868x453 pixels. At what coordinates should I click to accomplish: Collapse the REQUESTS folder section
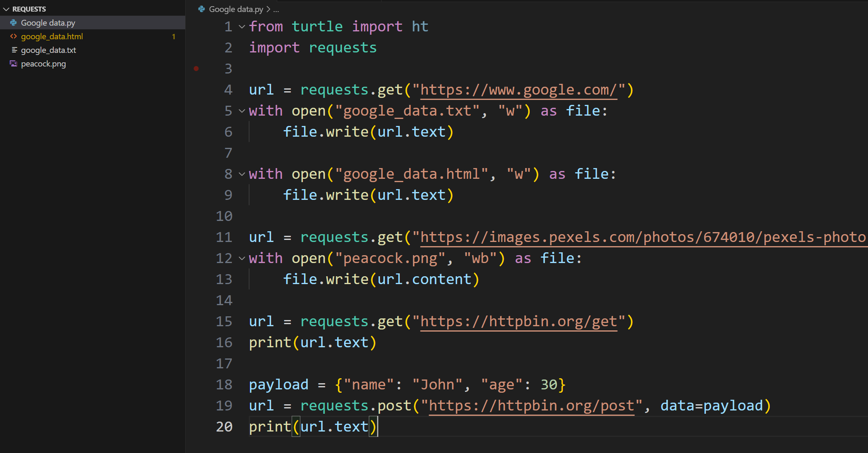point(6,9)
